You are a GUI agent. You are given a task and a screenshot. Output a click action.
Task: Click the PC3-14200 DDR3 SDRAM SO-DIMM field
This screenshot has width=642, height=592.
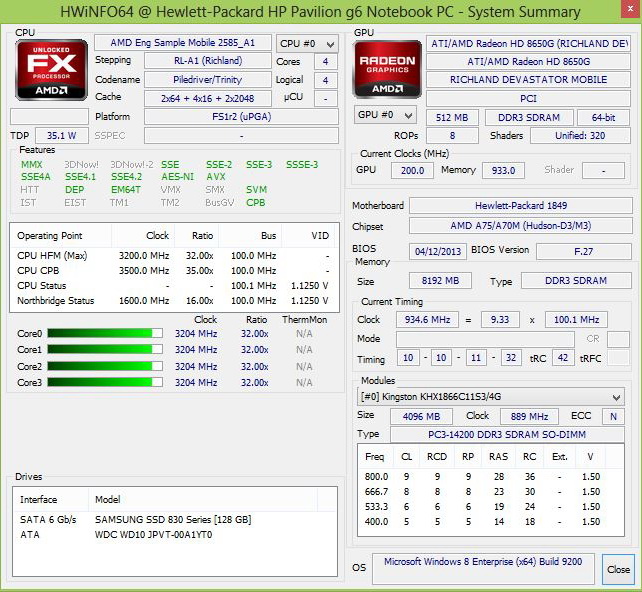coord(507,434)
